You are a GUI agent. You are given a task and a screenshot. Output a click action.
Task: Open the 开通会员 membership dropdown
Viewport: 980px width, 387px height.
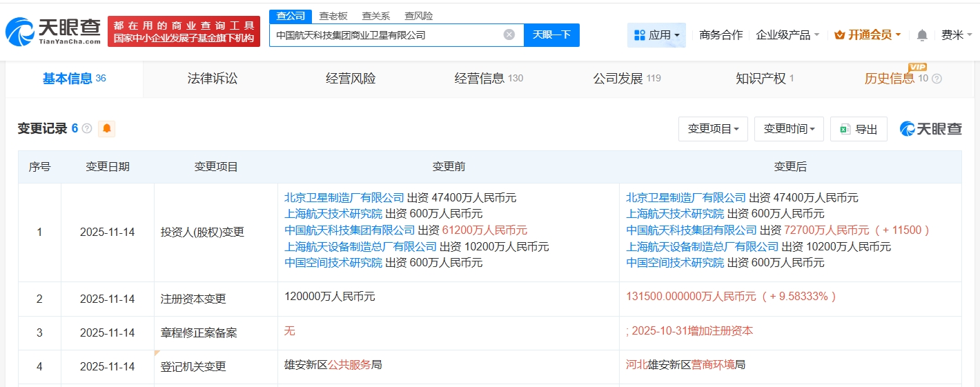click(868, 34)
